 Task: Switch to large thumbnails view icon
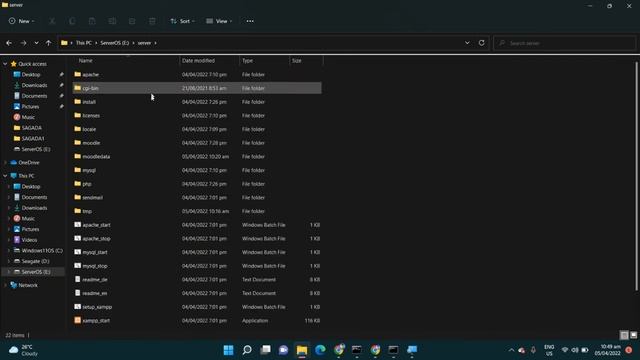tap(633, 336)
